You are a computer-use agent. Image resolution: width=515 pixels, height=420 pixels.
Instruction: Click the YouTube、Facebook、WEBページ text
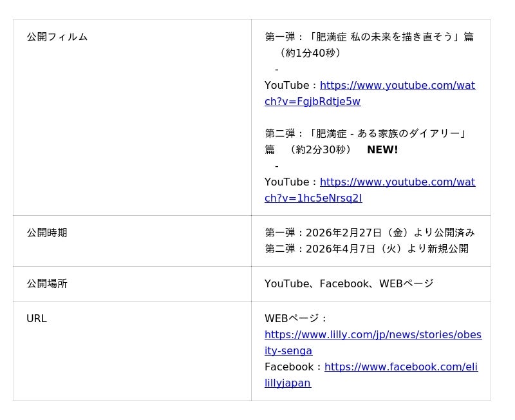[x=349, y=284]
